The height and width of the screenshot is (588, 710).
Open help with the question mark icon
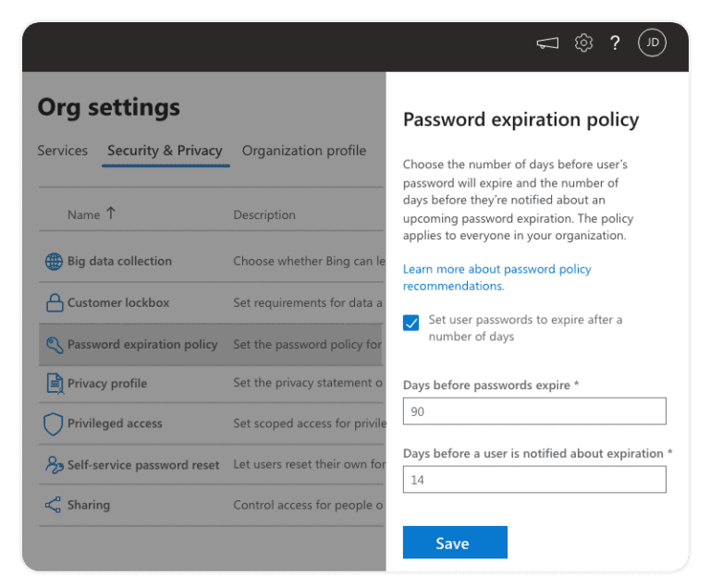click(x=615, y=43)
